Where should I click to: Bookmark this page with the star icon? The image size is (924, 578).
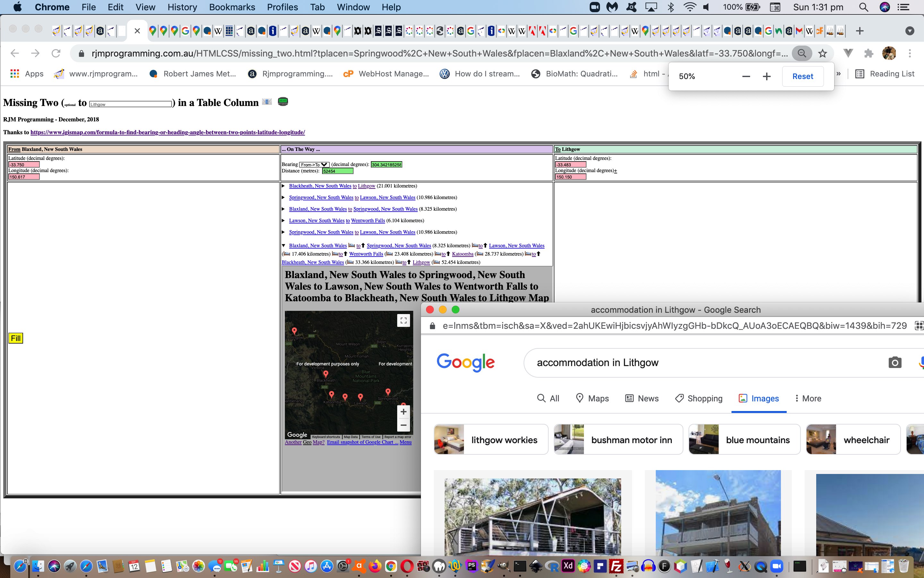point(823,54)
